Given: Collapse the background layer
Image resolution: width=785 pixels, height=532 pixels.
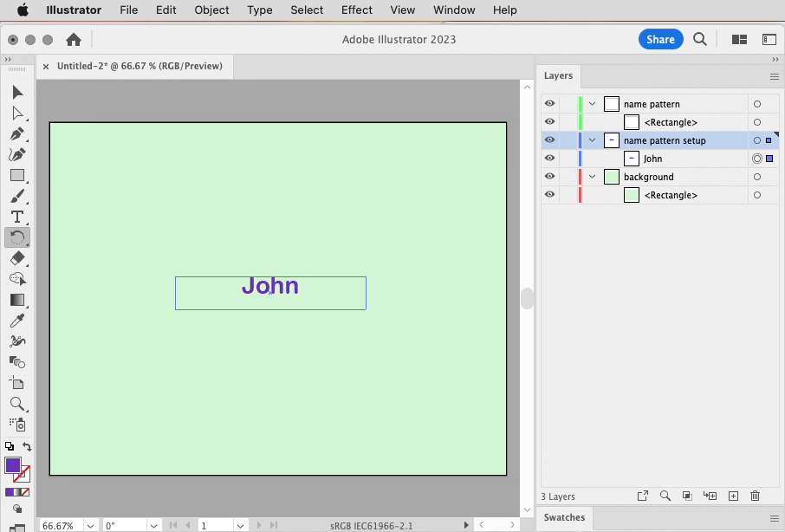Looking at the screenshot, I should 593,177.
